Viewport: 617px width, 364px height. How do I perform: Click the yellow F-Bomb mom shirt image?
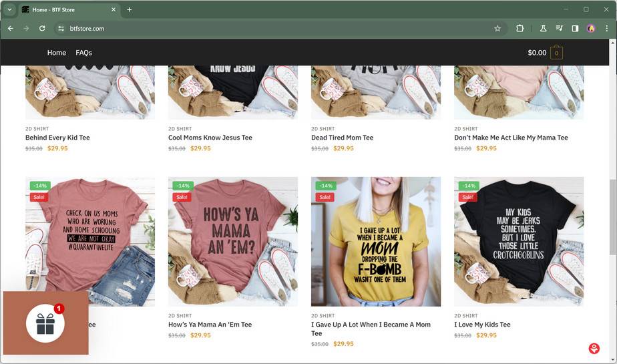(x=376, y=242)
